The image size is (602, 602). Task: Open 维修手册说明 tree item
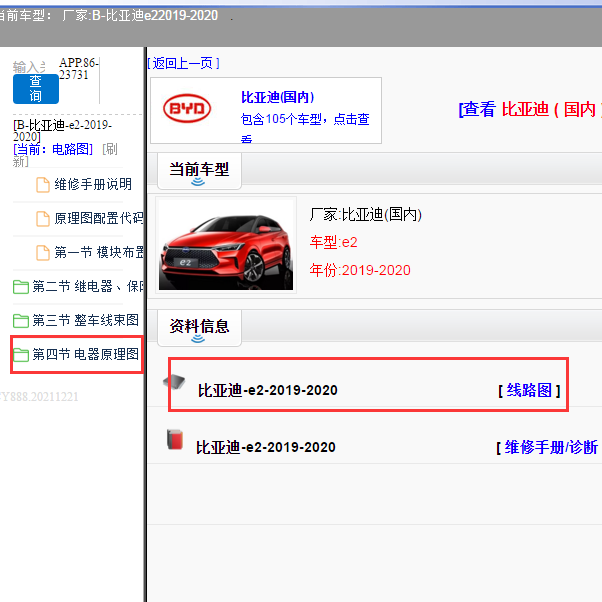point(93,184)
